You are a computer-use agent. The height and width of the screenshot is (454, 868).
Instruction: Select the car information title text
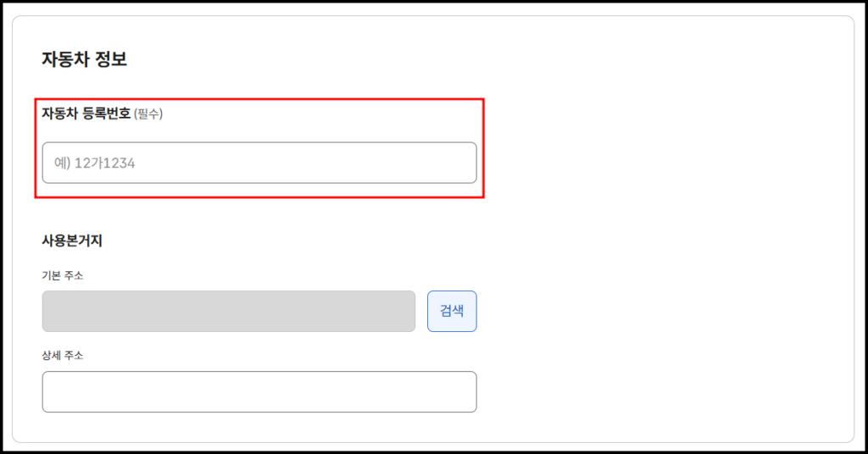tap(84, 59)
